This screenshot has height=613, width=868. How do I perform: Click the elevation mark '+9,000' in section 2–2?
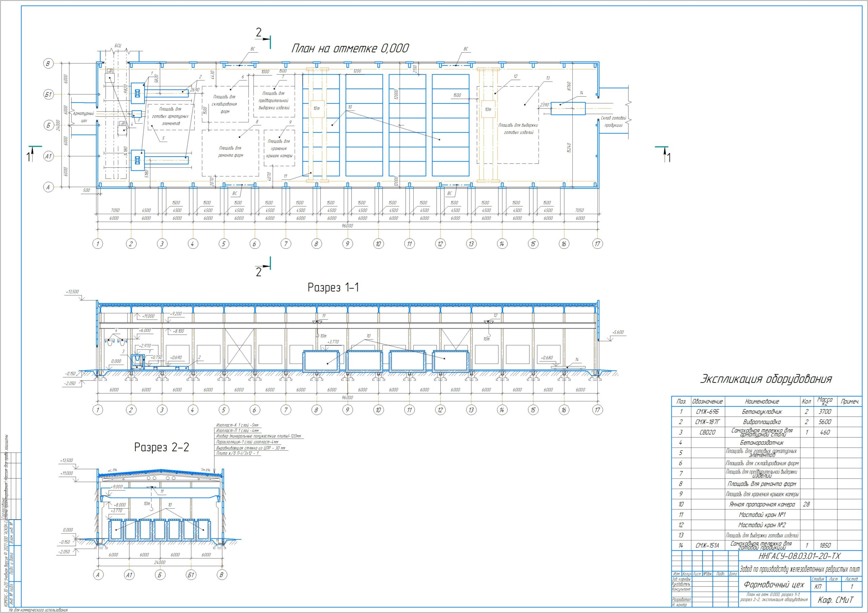pyautogui.click(x=116, y=487)
